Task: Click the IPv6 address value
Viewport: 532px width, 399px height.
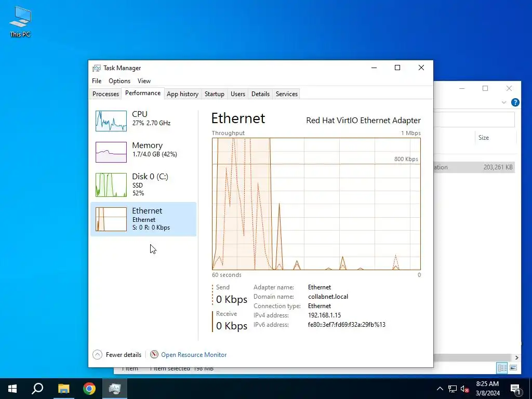Action: [x=347, y=325]
